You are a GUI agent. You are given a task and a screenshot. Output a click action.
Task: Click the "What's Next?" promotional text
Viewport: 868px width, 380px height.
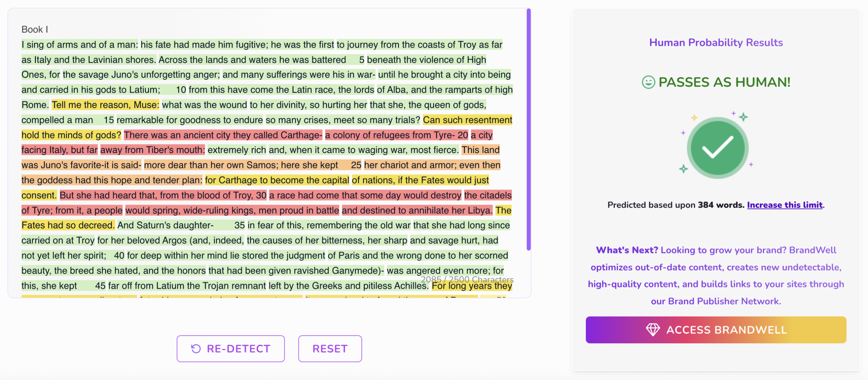tap(627, 250)
